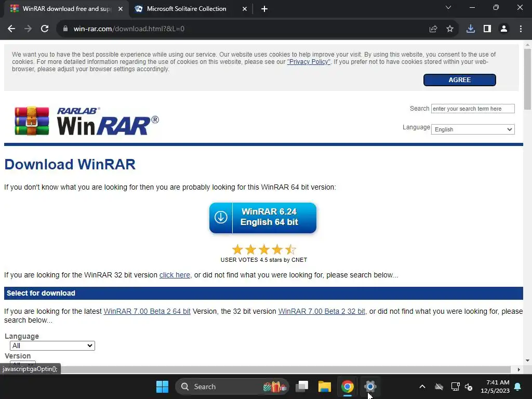Open Chrome downloads tray icon
532x399 pixels.
471,29
